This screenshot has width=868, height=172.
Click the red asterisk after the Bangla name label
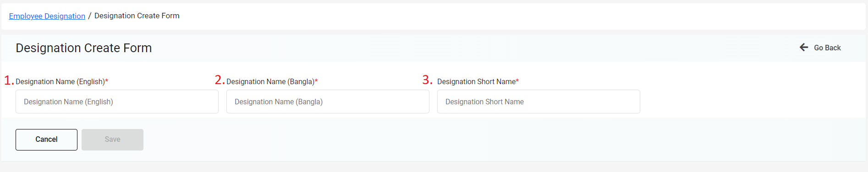[x=316, y=81]
